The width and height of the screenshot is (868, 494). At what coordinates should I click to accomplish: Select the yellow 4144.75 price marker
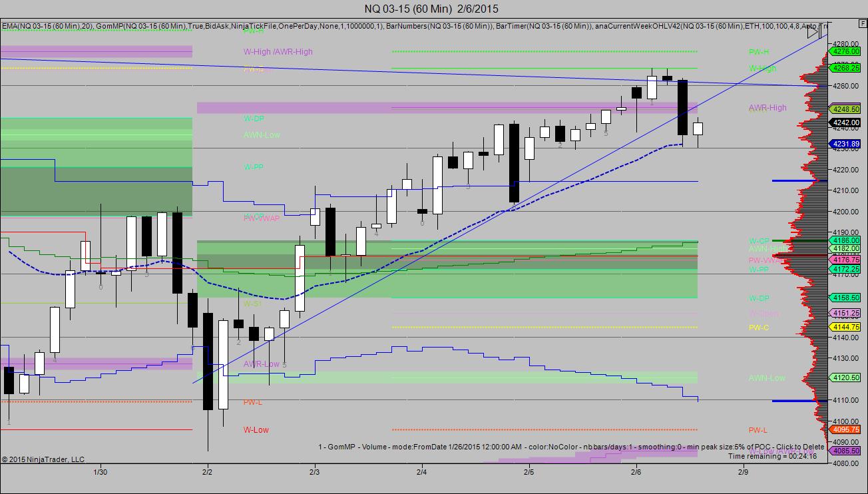[845, 327]
